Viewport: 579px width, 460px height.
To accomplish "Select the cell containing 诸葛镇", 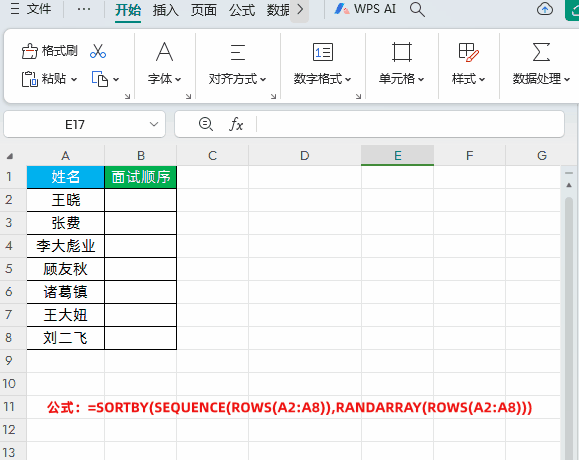I will [65, 292].
